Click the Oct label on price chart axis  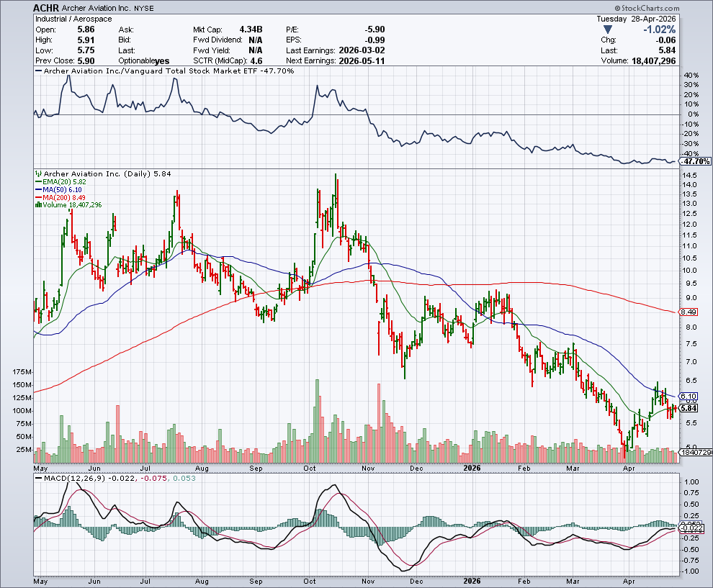pyautogui.click(x=310, y=468)
